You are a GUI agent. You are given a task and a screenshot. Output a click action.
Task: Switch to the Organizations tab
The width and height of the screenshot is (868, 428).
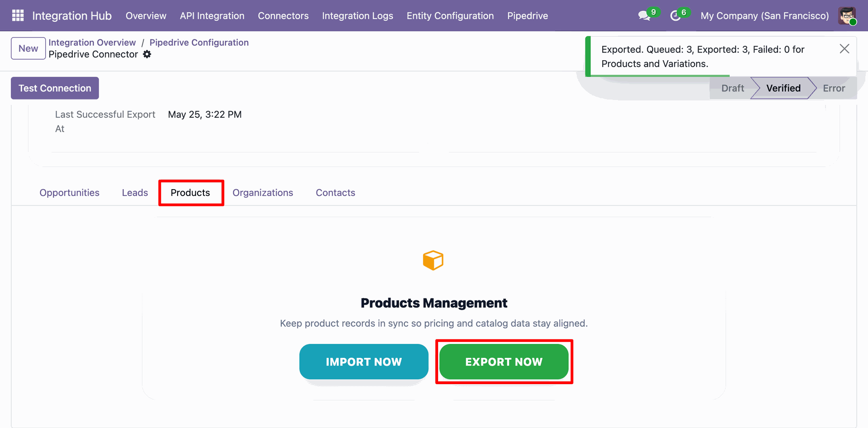click(263, 193)
